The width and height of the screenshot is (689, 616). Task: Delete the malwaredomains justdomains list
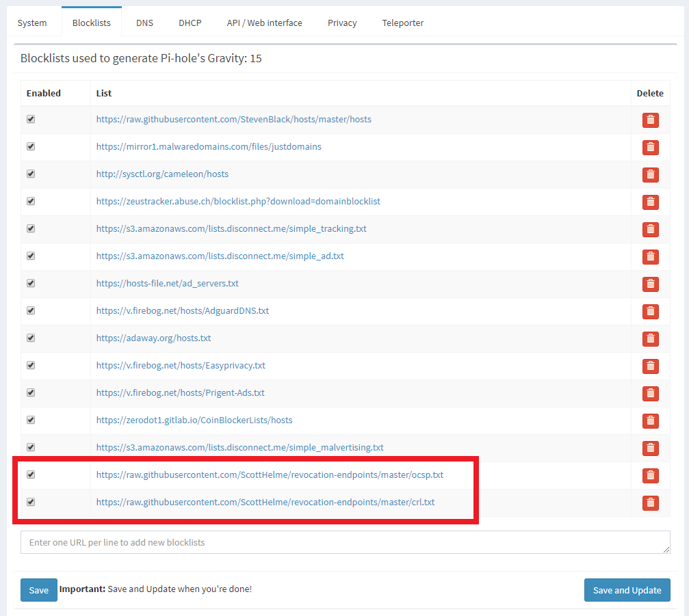click(x=650, y=148)
